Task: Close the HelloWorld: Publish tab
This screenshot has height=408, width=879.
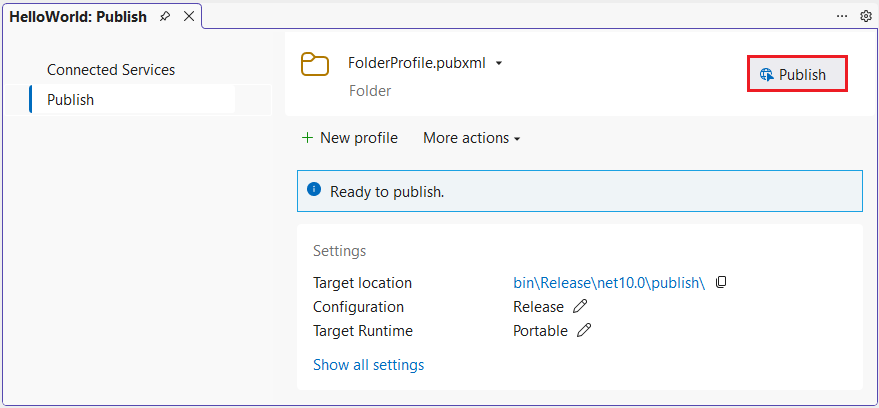Action: pos(188,17)
